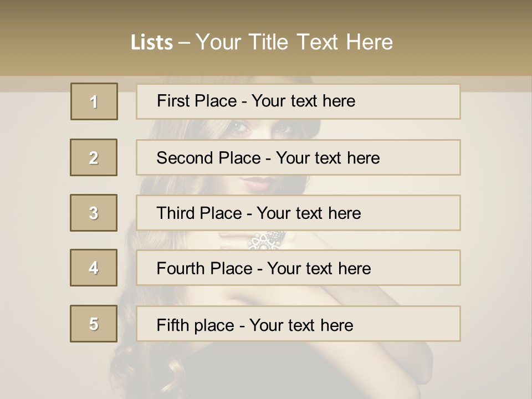Click the number 1 box

pyautogui.click(x=94, y=101)
